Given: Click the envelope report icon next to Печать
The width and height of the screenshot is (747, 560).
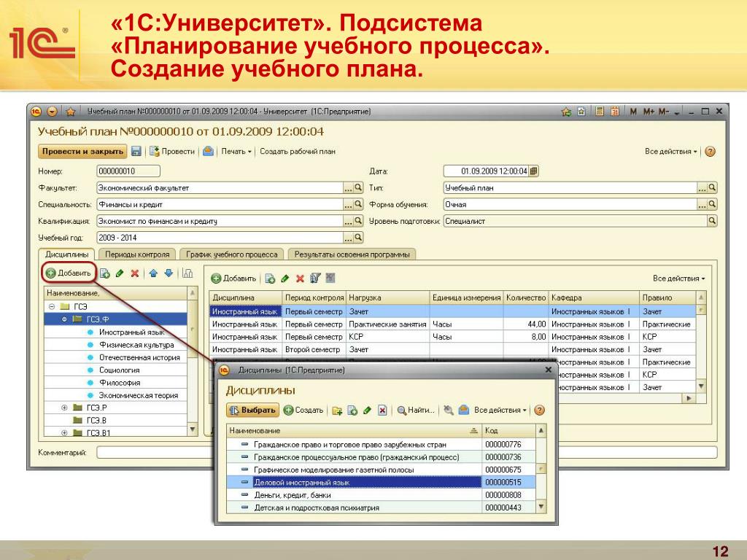Looking at the screenshot, I should click(x=208, y=152).
